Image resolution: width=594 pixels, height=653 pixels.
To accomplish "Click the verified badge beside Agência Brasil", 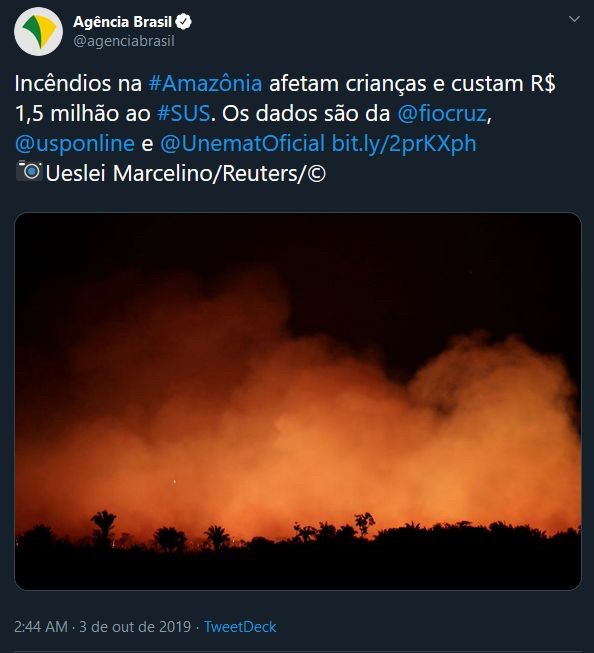I will 183,22.
